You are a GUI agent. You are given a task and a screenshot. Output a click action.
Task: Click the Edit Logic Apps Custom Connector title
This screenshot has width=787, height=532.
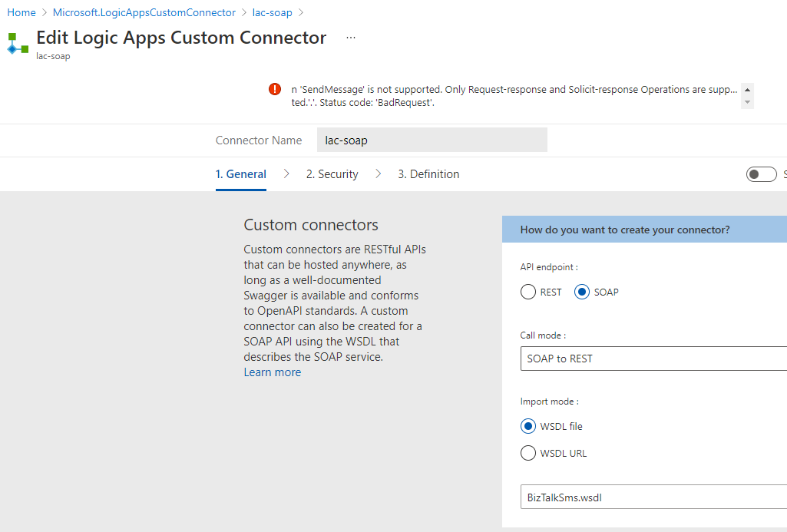pyautogui.click(x=181, y=38)
